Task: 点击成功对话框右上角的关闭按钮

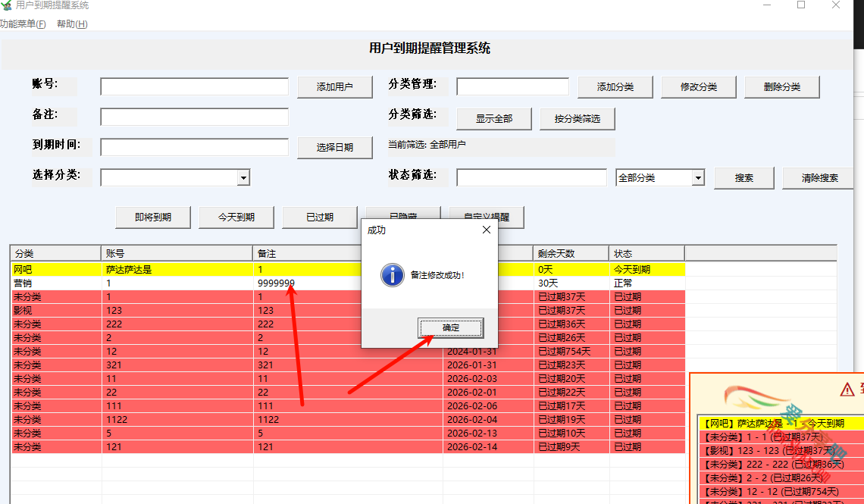Action: 486,230
